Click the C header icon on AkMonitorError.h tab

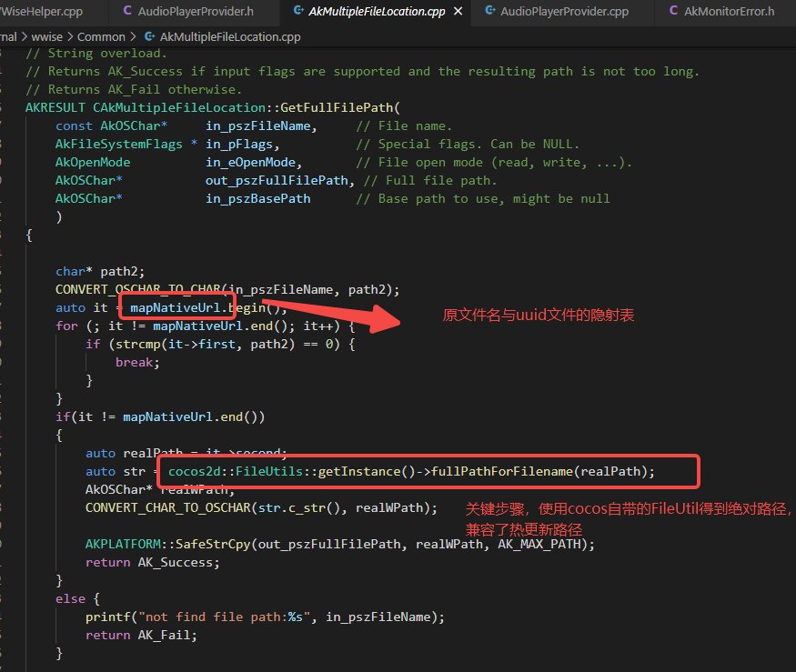(674, 12)
